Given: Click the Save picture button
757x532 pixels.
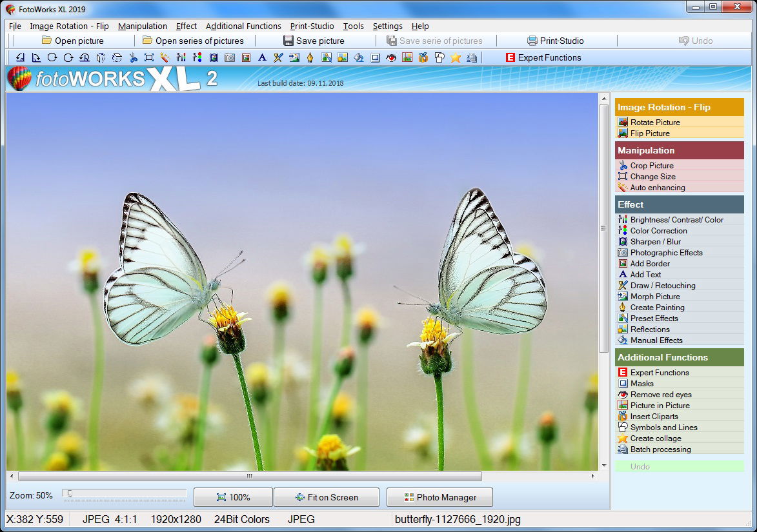Looking at the screenshot, I should [314, 41].
